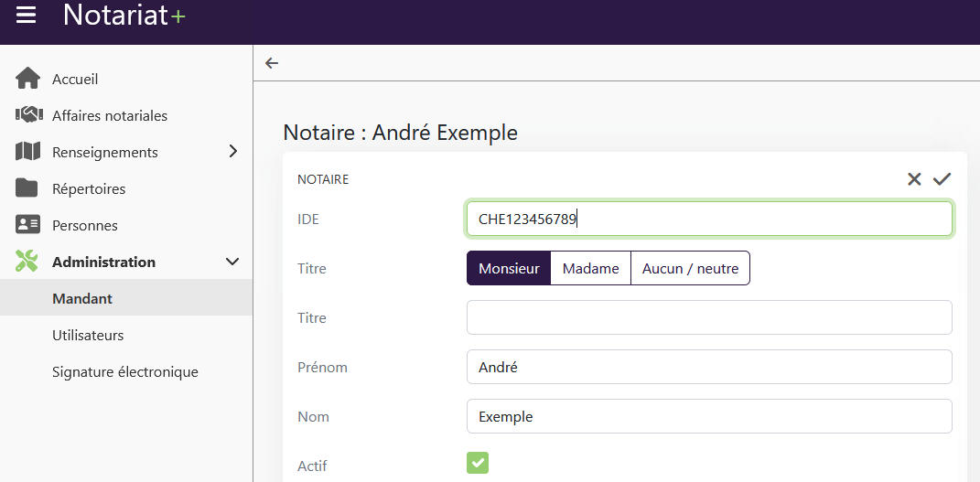Open the Utilisateurs menu item
This screenshot has height=482, width=980.
click(88, 335)
